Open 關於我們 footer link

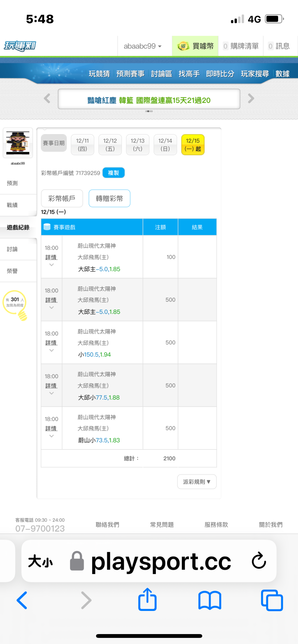(271, 525)
